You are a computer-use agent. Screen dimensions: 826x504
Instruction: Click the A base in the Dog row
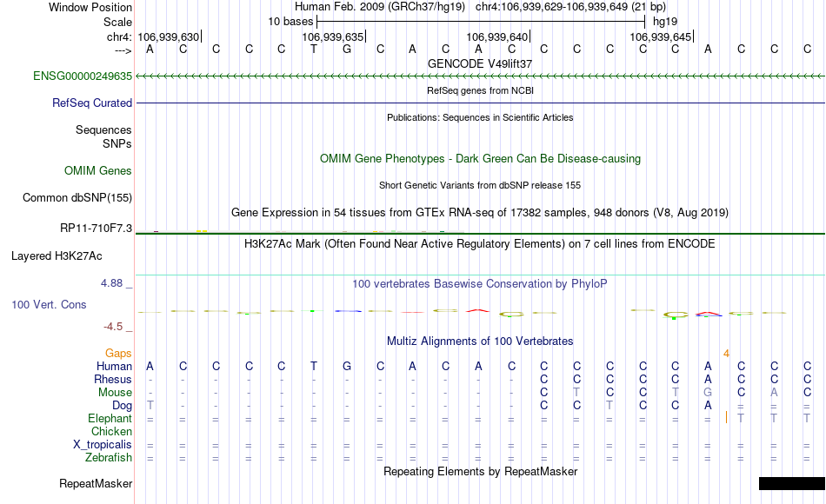coord(708,406)
